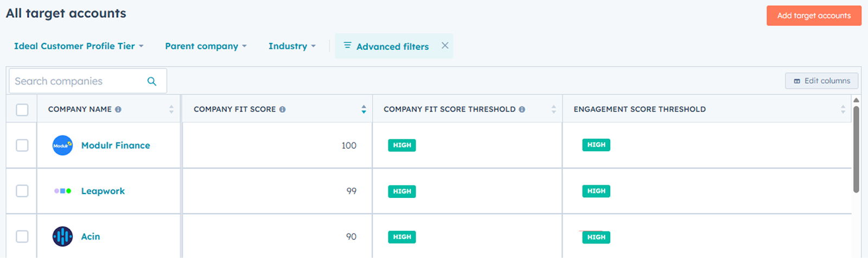Viewport: 868px width, 258px height.
Task: Sort by Company Fit Score arrows
Action: click(x=363, y=109)
